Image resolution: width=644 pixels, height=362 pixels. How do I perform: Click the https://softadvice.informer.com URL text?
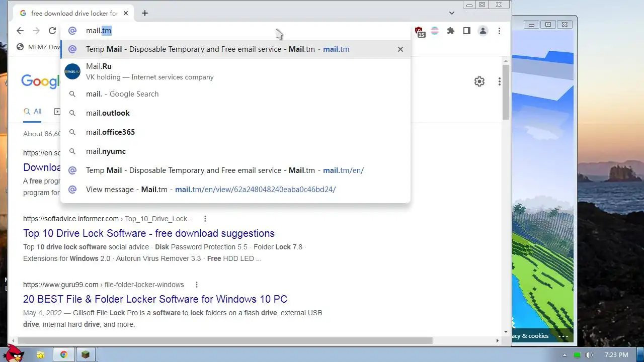pyautogui.click(x=71, y=219)
